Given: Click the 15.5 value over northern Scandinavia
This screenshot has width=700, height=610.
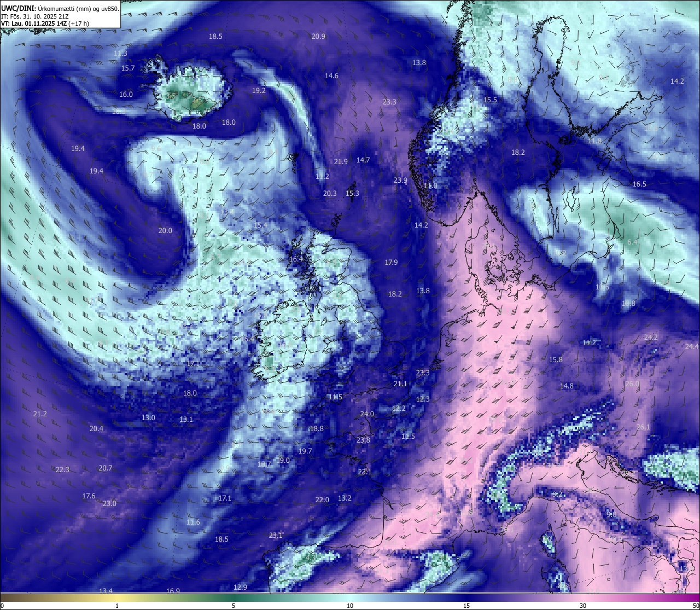Looking at the screenshot, I should (490, 100).
